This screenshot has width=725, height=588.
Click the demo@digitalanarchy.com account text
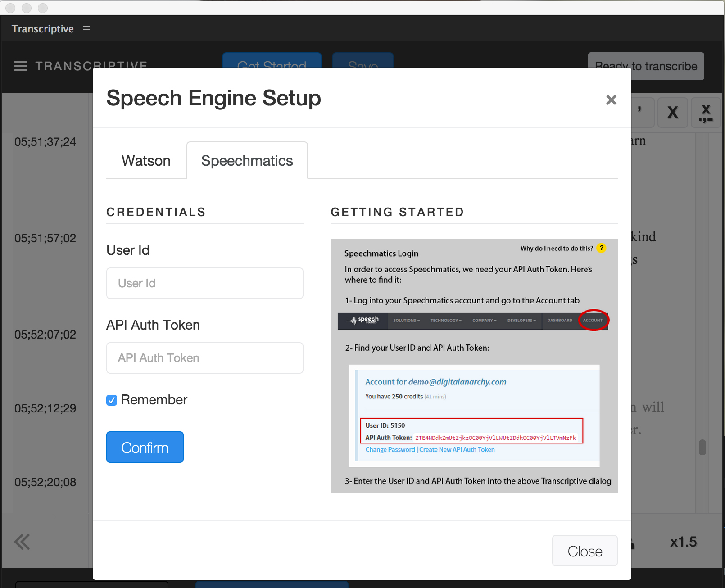coord(457,382)
